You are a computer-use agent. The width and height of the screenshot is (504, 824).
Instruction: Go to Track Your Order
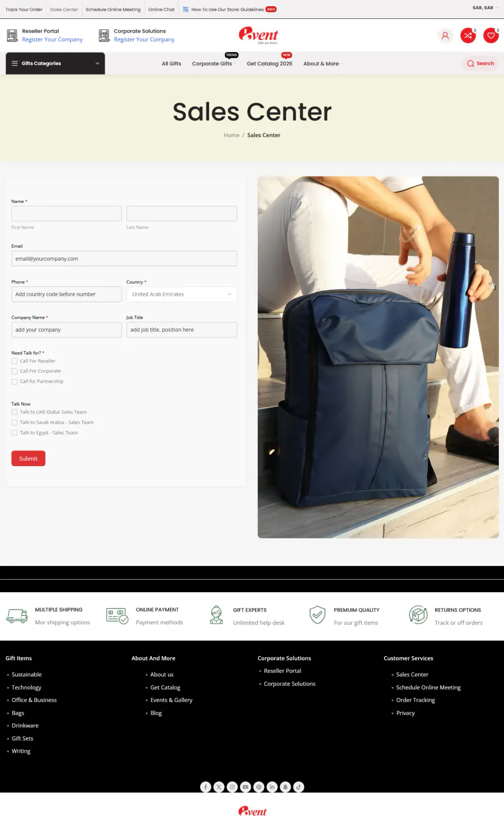tap(24, 9)
